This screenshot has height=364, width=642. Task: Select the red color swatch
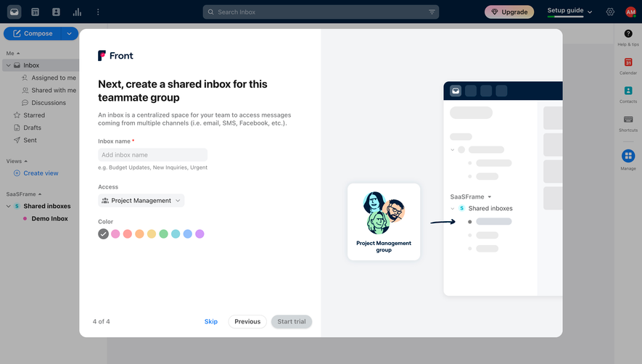[128, 233]
